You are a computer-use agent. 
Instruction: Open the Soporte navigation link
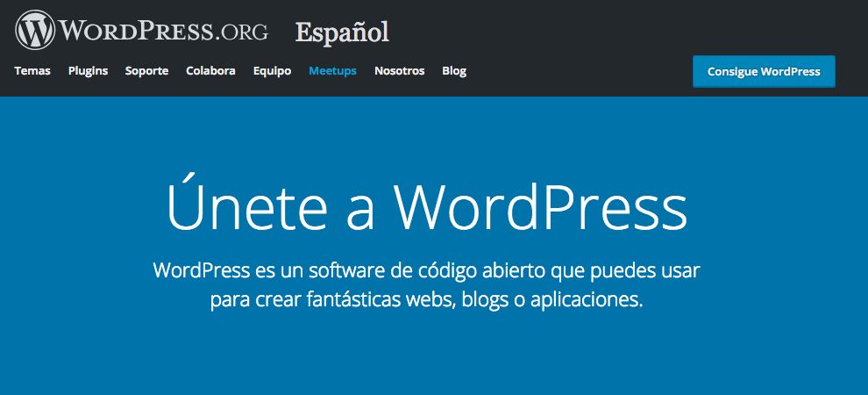(x=146, y=71)
